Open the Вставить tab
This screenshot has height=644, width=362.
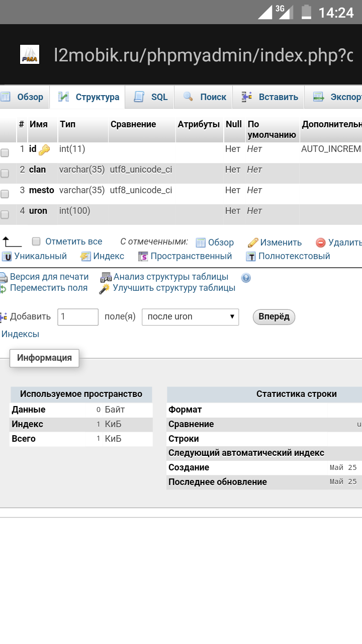click(269, 97)
